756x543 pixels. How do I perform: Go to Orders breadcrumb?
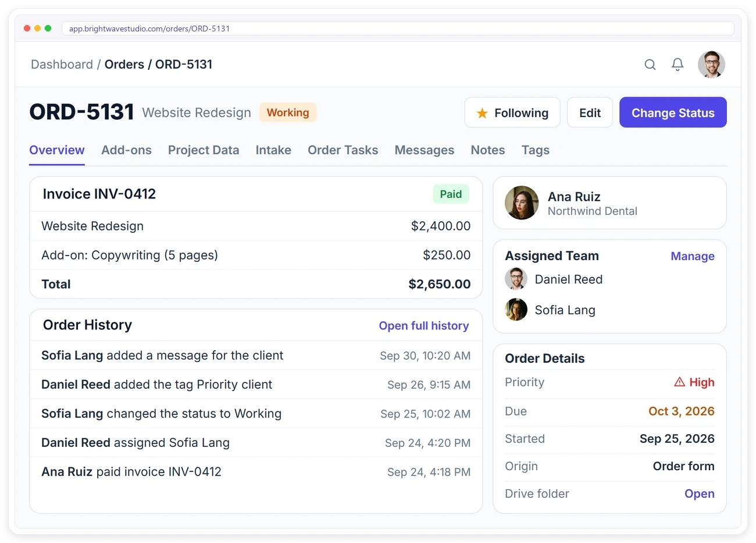click(x=124, y=65)
